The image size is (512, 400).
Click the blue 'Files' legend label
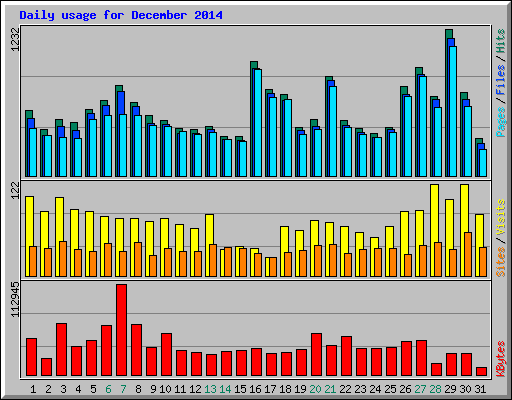click(x=501, y=79)
